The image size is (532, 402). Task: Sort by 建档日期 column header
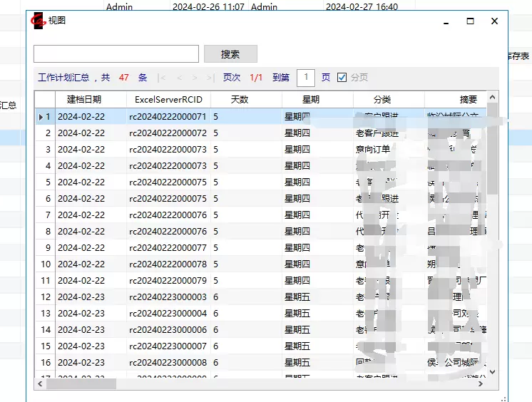point(84,100)
